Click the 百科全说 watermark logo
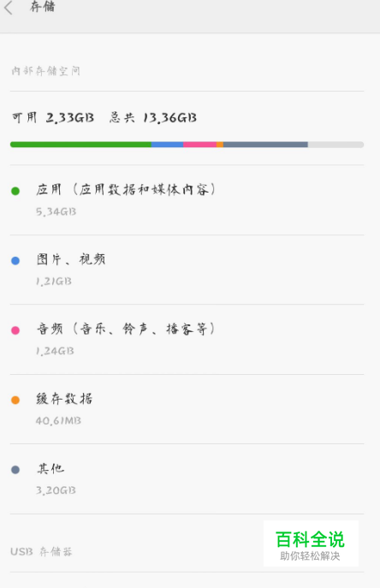The height and width of the screenshot is (588, 380). pyautogui.click(x=311, y=543)
